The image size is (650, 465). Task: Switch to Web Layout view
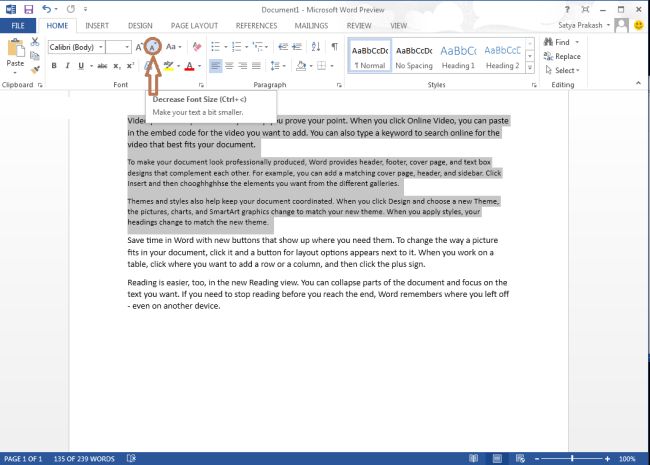[x=520, y=458]
